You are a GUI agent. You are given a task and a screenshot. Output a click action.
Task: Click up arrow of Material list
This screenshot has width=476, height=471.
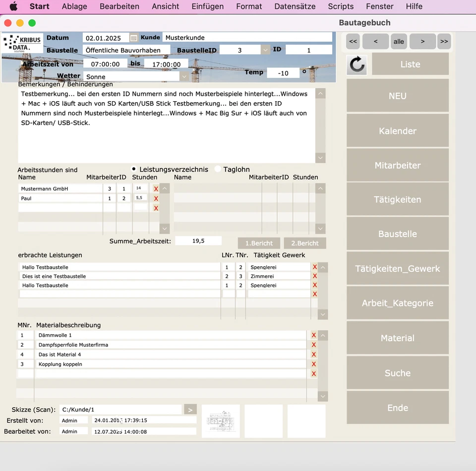coord(323,335)
